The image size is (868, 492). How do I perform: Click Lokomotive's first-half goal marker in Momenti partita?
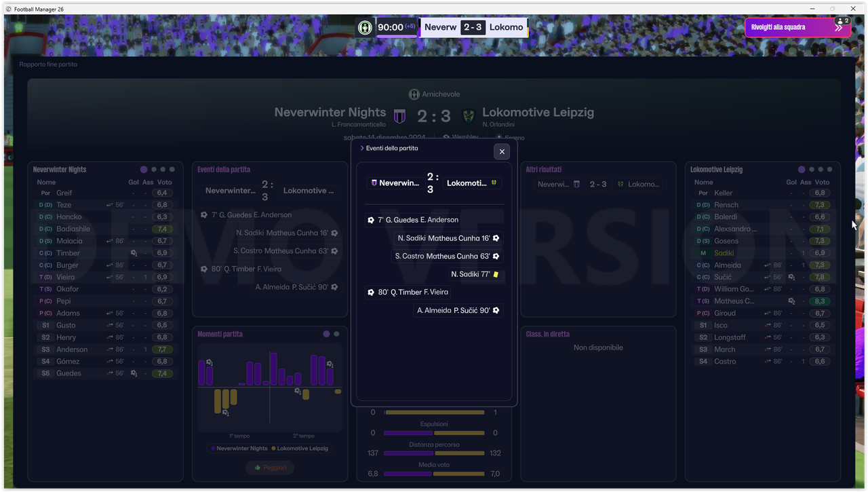click(x=226, y=413)
